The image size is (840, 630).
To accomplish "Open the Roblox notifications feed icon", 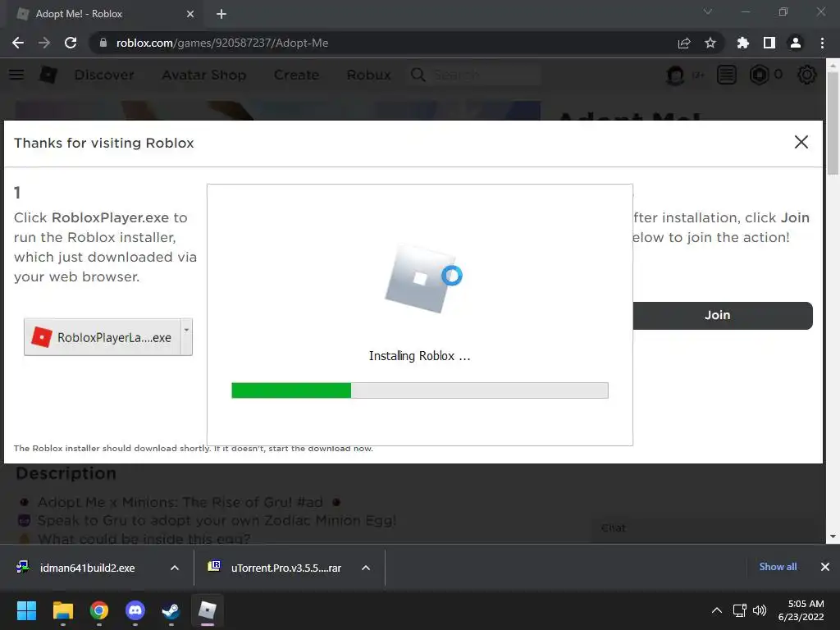I will pos(727,75).
